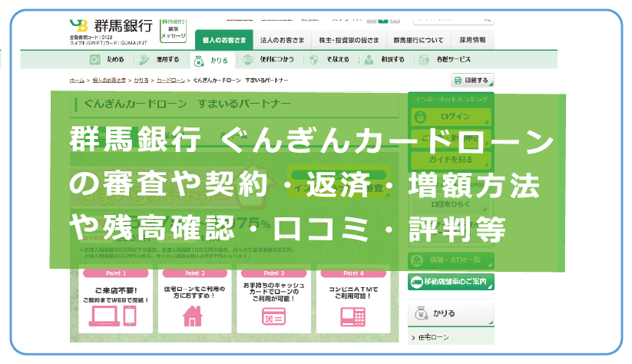Open the そなえる menu label
This screenshot has width=632, height=364.
coord(338,60)
